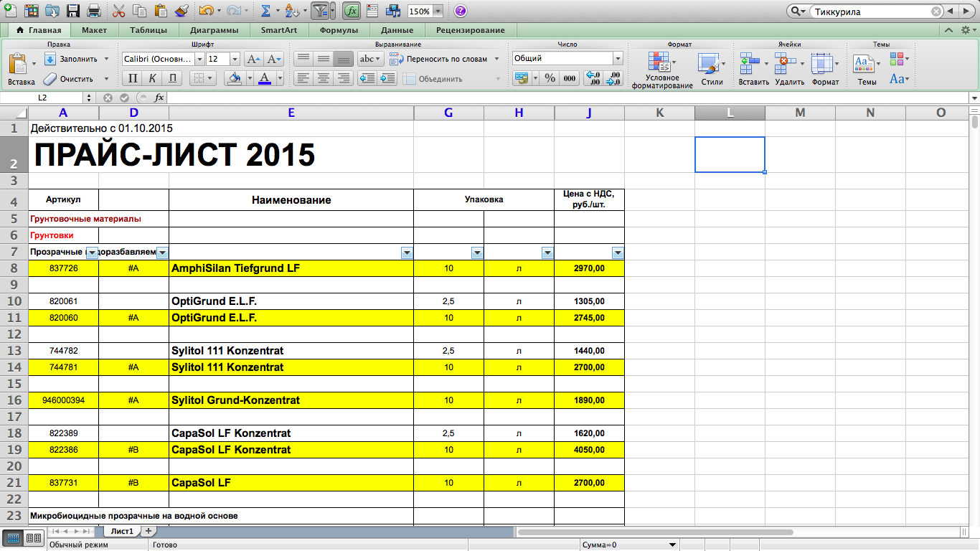Viewport: 980px width, 551px height.
Task: Toggle underline formatting in the ribbon
Action: coord(172,78)
